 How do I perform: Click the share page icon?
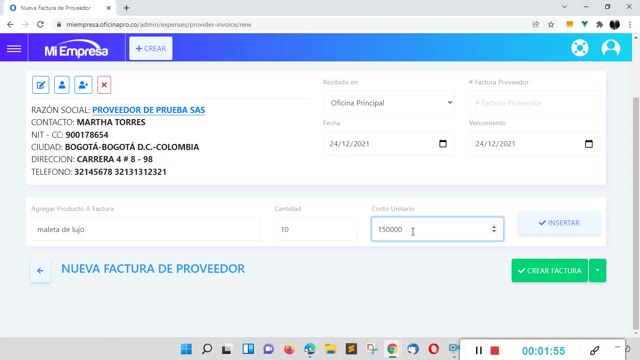click(536, 24)
